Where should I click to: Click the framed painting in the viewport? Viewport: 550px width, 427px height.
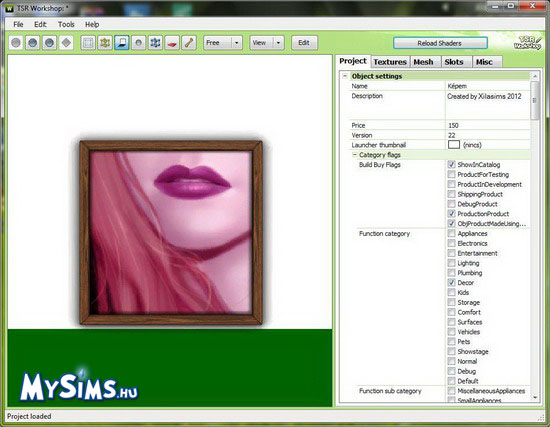[171, 233]
